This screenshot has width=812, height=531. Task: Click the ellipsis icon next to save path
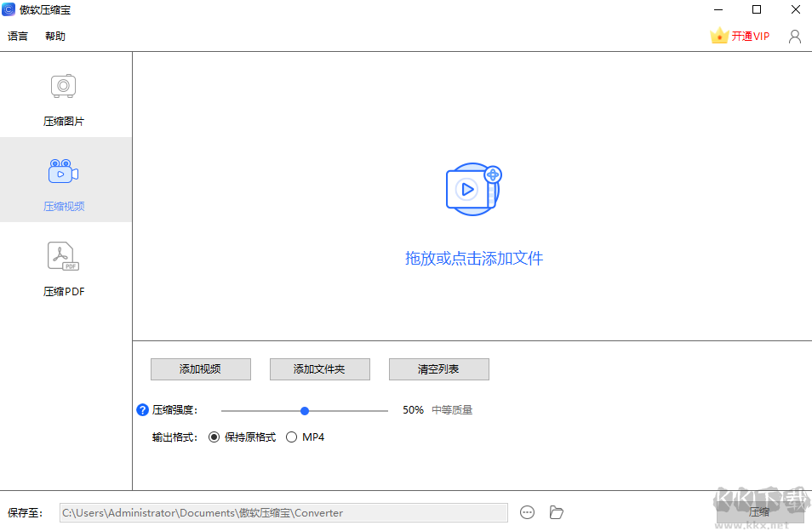pos(527,512)
